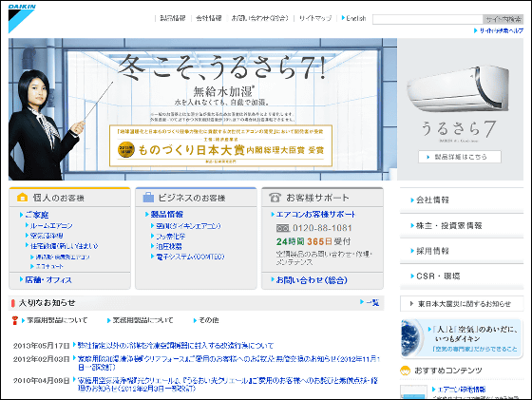Click the お客様サポート panel header

tap(322, 198)
